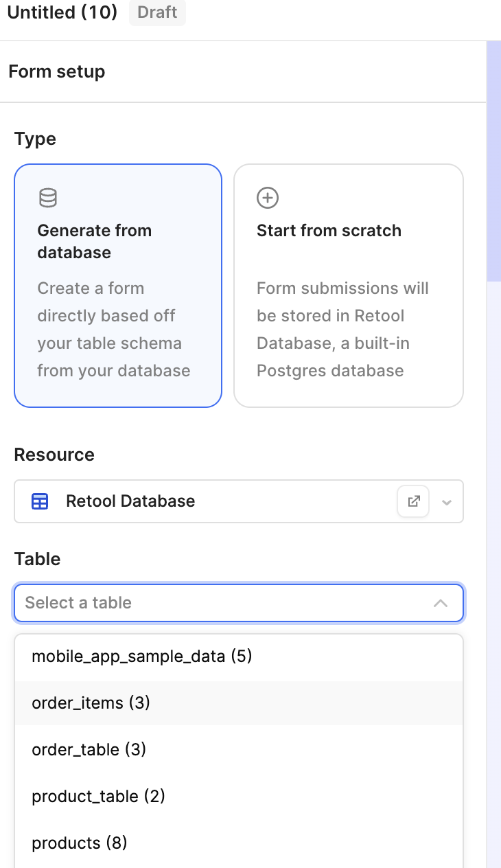Click the database icon on Generate from database card
501x868 pixels.
(x=49, y=198)
